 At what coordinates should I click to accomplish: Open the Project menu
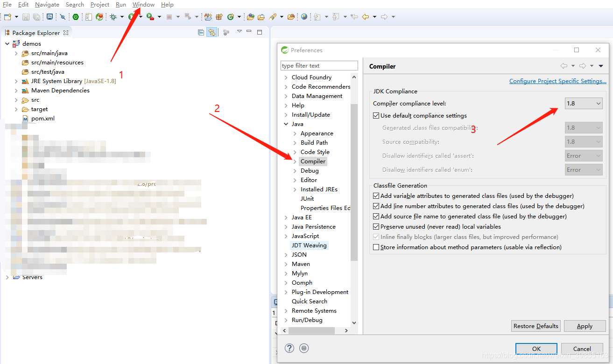pyautogui.click(x=100, y=4)
